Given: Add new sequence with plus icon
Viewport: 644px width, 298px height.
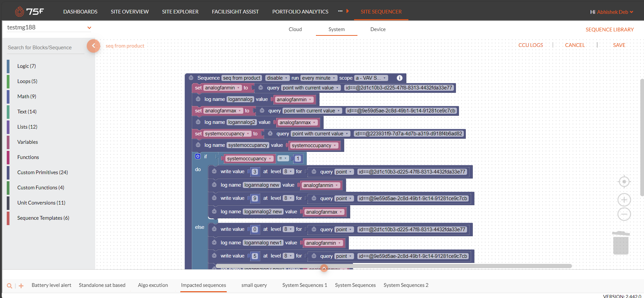Looking at the screenshot, I should [21, 286].
